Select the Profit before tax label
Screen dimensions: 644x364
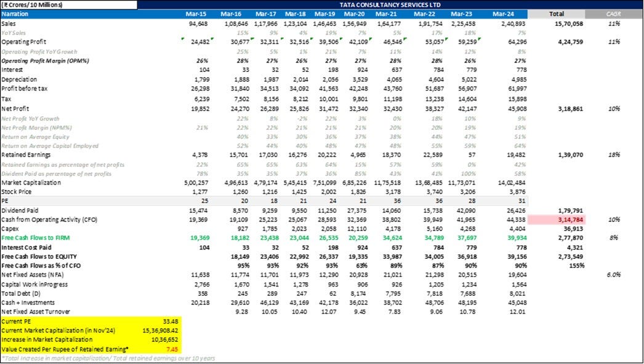pyautogui.click(x=24, y=89)
